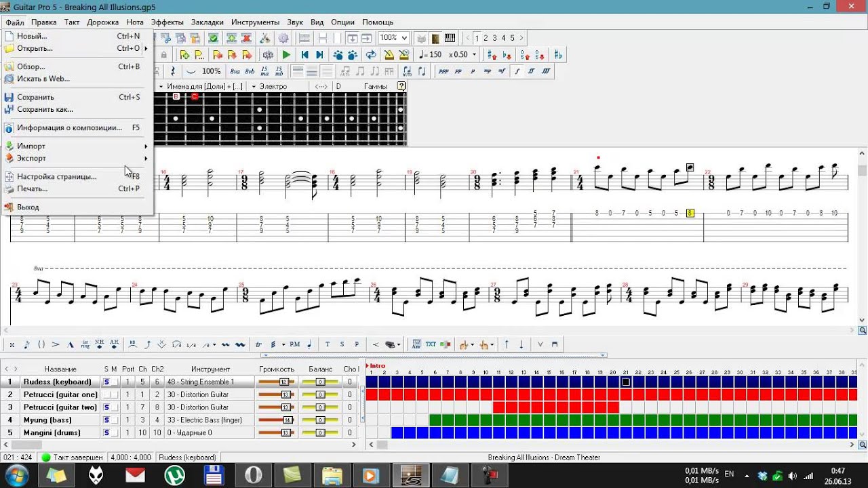Toggle Solo for Myung (bass) track
Image resolution: width=868 pixels, height=488 pixels.
click(x=106, y=420)
